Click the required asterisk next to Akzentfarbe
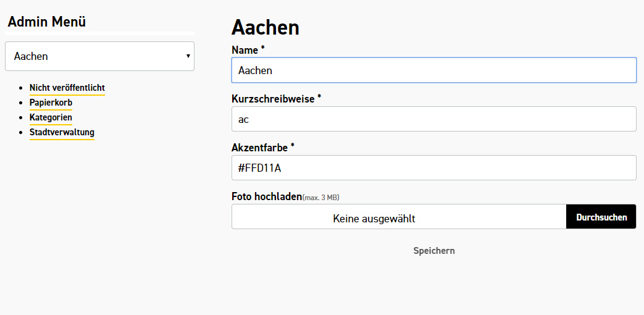The height and width of the screenshot is (315, 644). click(x=293, y=147)
